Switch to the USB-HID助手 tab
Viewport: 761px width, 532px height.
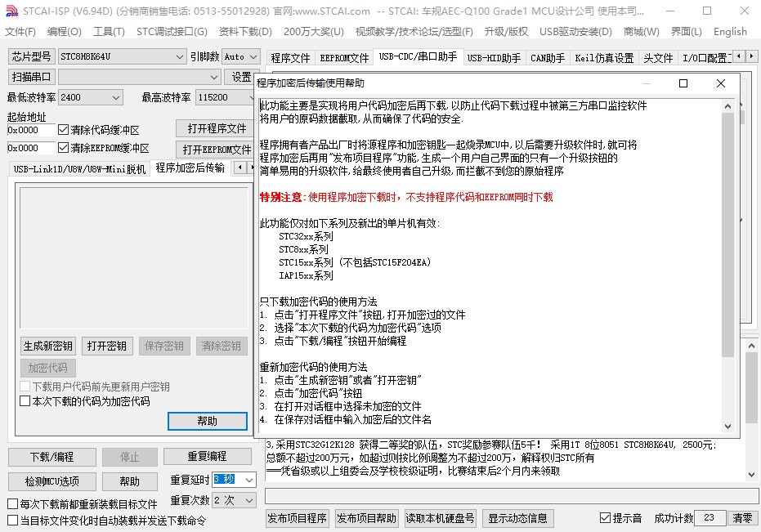494,58
